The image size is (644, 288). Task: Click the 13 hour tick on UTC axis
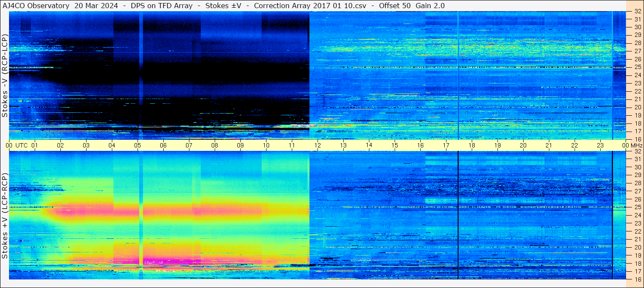343,145
